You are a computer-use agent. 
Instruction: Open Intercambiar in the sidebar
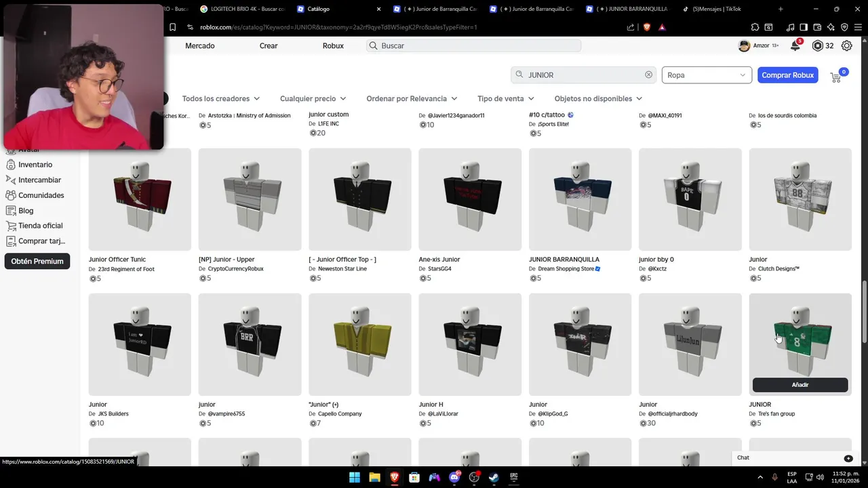click(x=33, y=180)
